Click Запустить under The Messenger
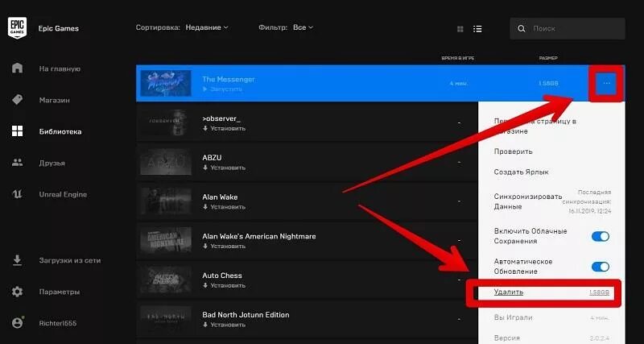 tap(226, 89)
